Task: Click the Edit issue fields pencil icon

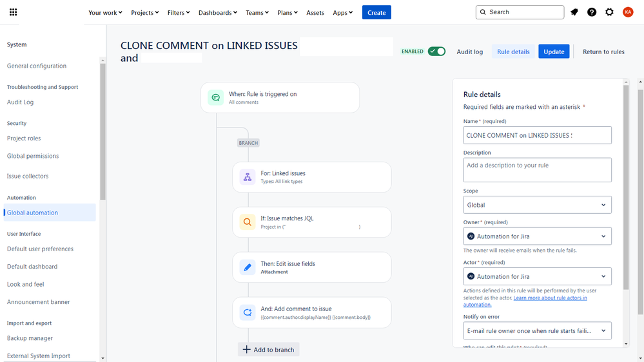Action: pos(248,267)
